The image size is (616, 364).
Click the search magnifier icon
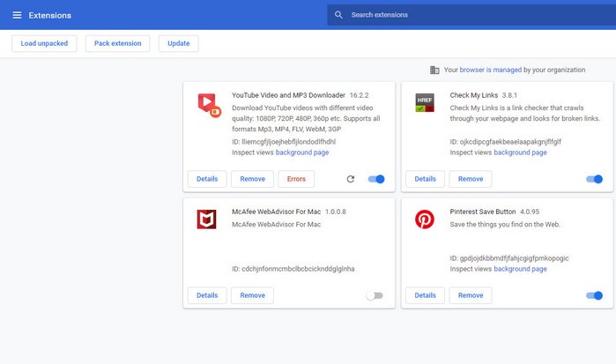(338, 15)
